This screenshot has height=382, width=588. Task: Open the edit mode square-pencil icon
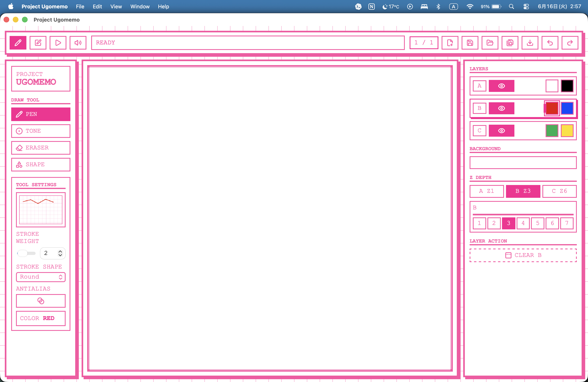38,43
